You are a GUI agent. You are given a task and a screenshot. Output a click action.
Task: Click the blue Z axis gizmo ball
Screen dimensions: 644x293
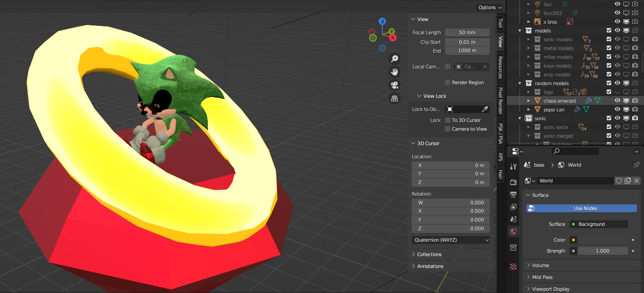(382, 21)
